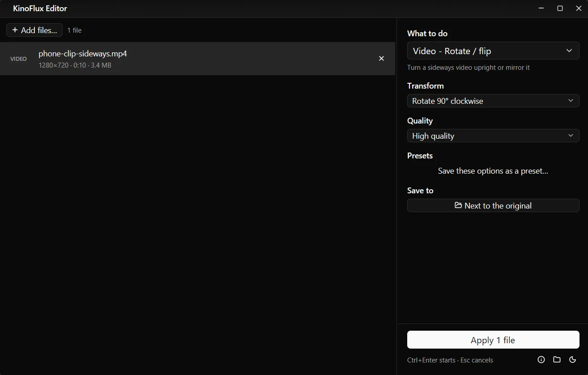
Task: Click the 1280×720 · 0:10 · 3.4 MB details
Action: [75, 65]
